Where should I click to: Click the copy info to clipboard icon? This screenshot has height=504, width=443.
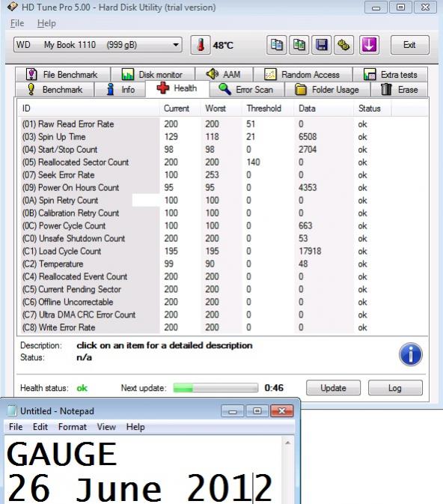click(x=277, y=45)
